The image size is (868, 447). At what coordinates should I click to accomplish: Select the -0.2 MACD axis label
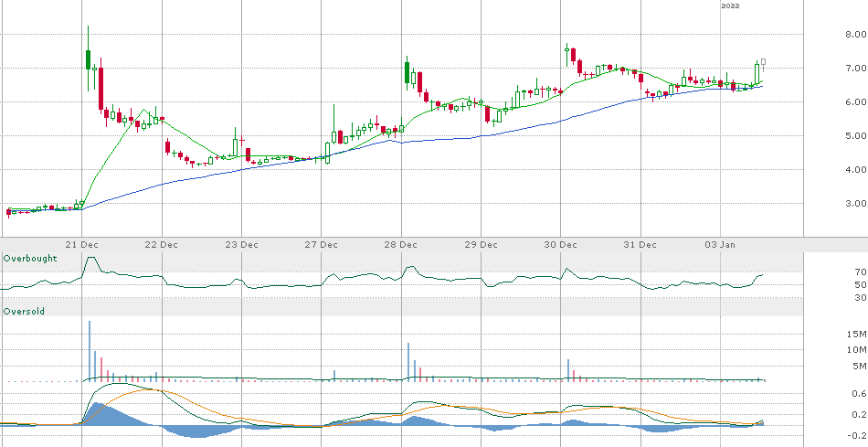point(858,435)
